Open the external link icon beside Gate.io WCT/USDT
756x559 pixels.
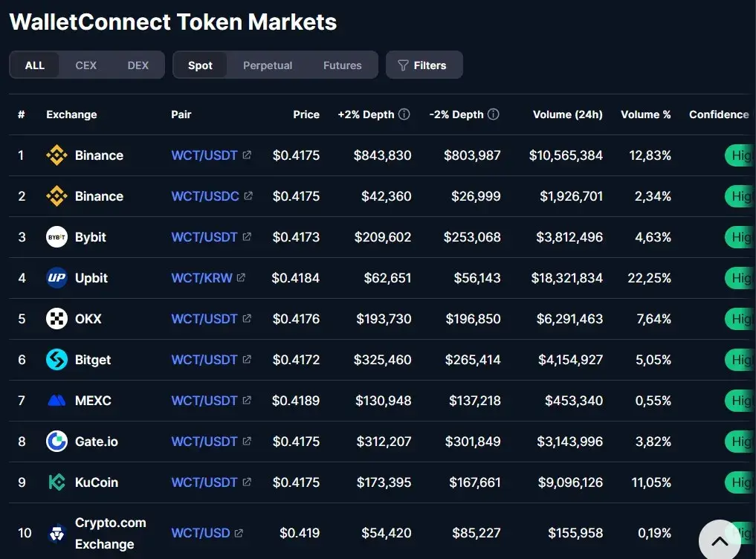(247, 441)
